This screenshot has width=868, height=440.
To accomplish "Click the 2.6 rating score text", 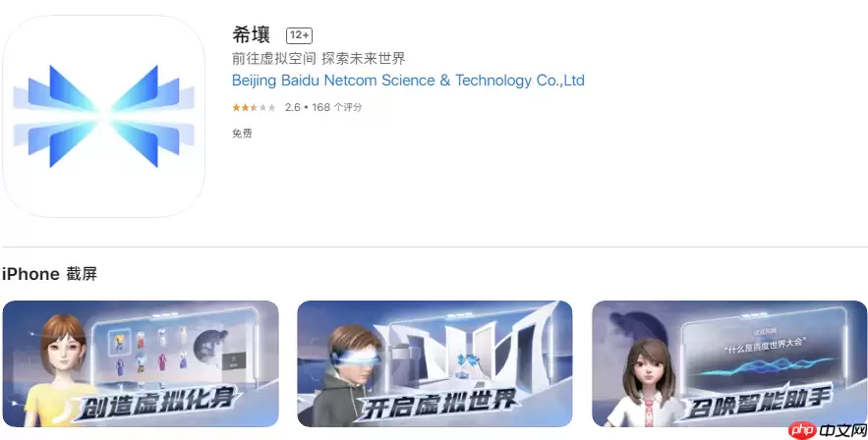I will click(292, 107).
